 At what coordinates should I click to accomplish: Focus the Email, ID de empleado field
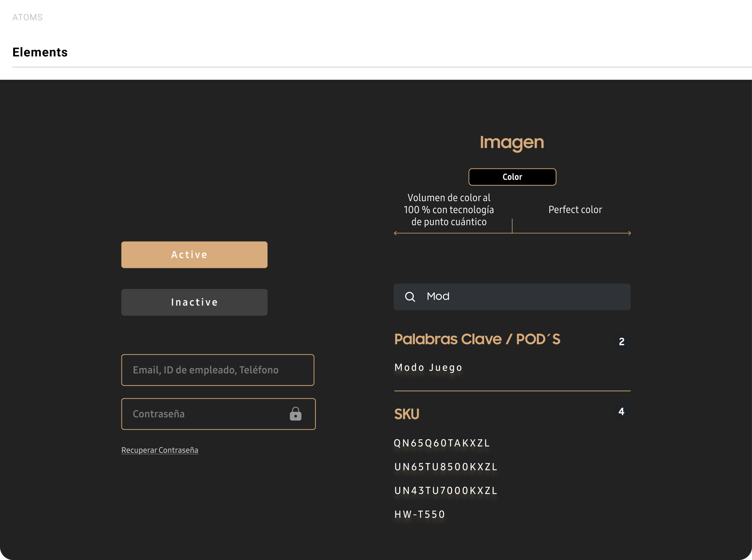coord(218,370)
